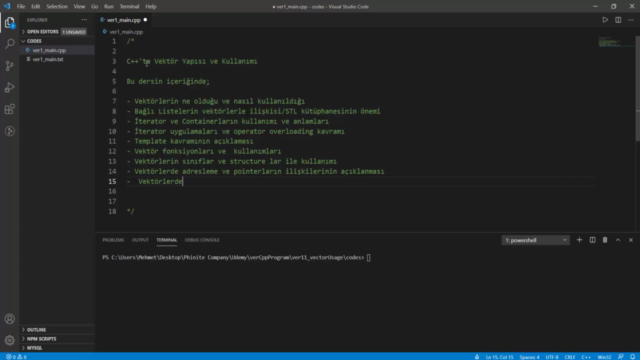The width and height of the screenshot is (640, 360).
Task: Open Explorer views and more actions ellipsis
Action: coord(84,20)
